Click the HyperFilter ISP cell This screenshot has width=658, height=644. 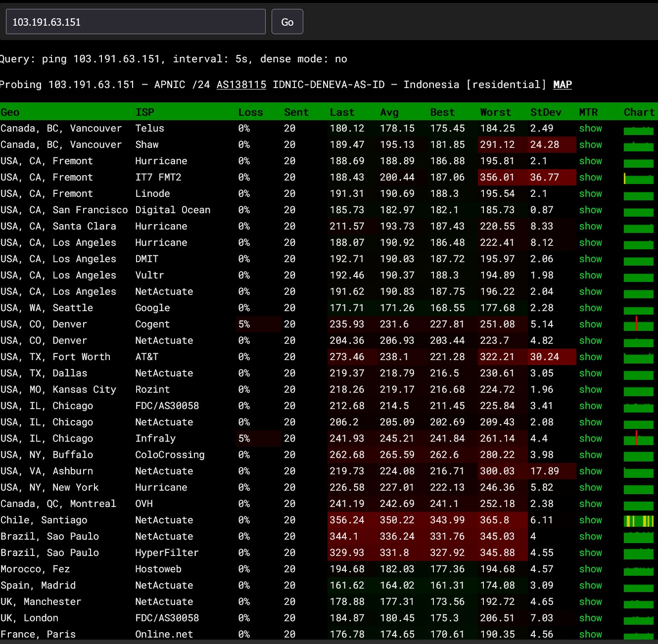point(167,552)
